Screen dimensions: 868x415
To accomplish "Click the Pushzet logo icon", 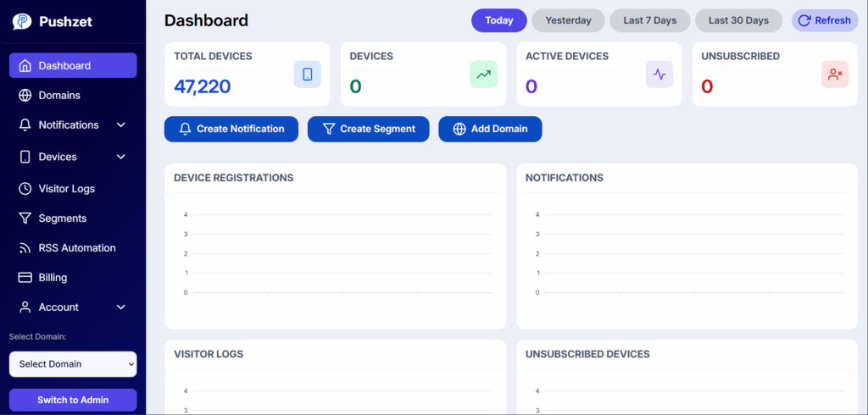I will (23, 21).
